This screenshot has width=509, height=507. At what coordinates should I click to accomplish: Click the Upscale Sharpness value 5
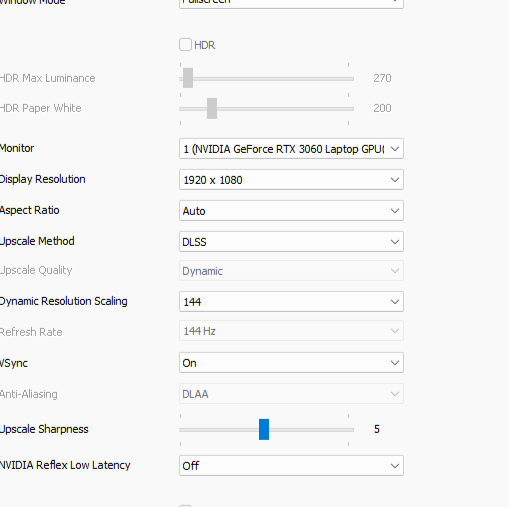(x=377, y=429)
